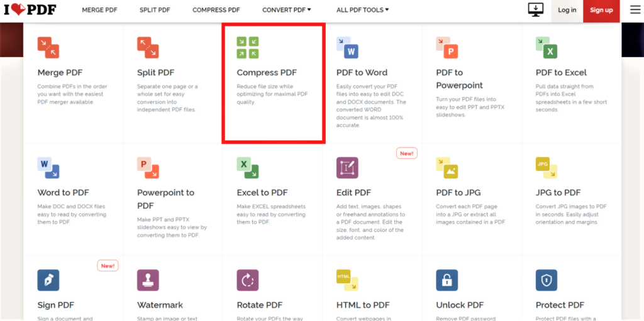This screenshot has width=644, height=321.
Task: Open the Merge PDF tool icon
Action: [x=48, y=48]
